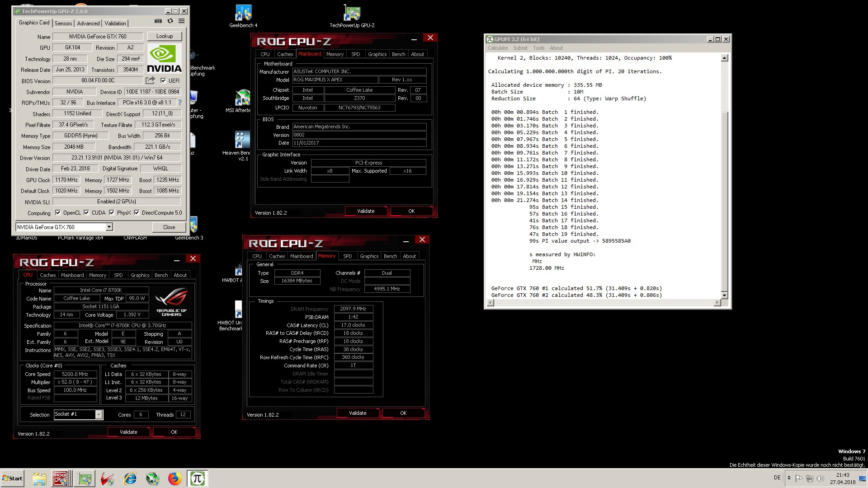This screenshot has width=868, height=488.
Task: Click the green orb taskbar icon
Action: tap(152, 479)
